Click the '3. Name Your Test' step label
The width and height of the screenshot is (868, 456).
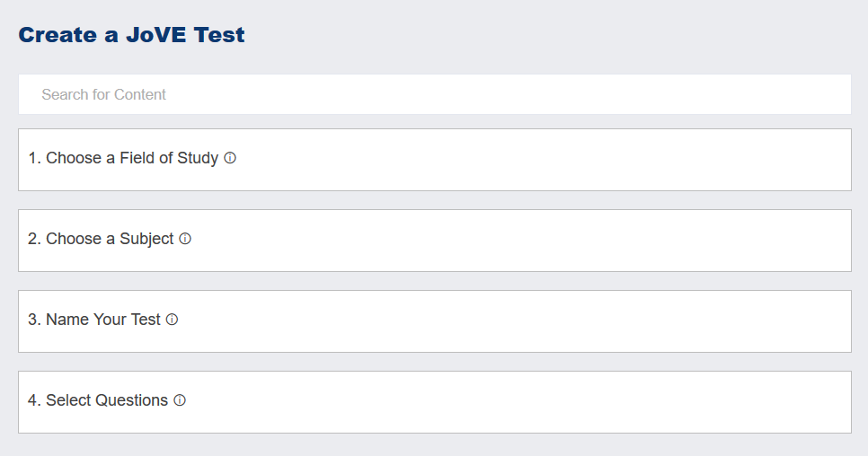tap(94, 320)
